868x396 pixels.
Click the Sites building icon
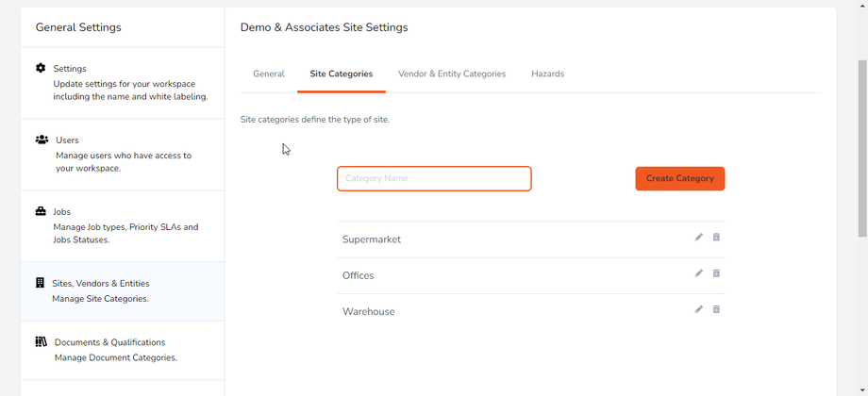coord(41,283)
